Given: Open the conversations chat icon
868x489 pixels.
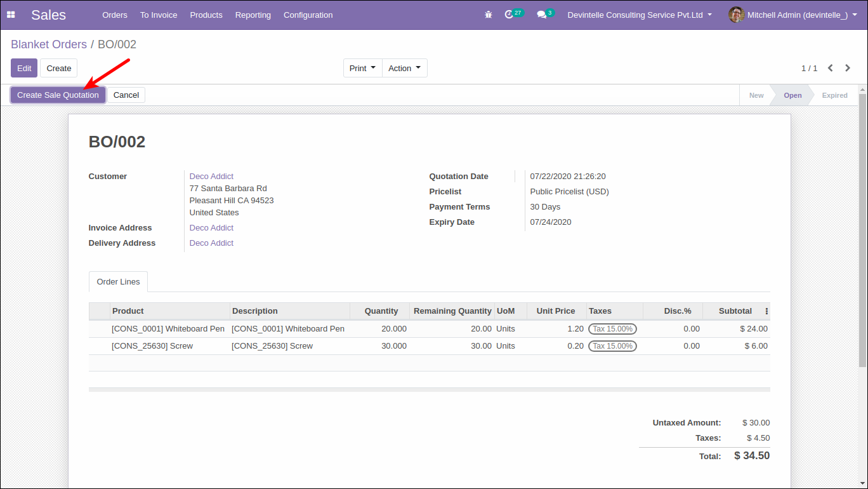Looking at the screenshot, I should point(542,15).
